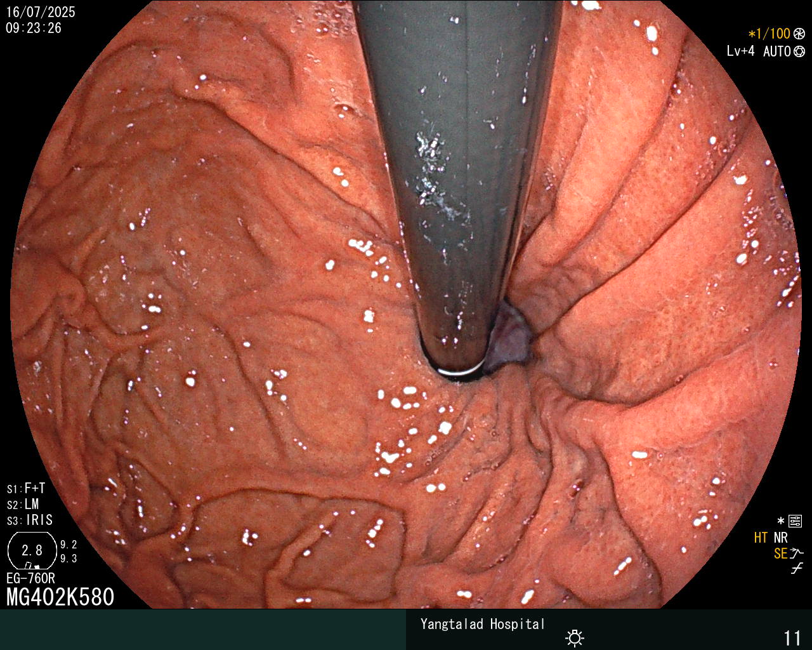This screenshot has width=812, height=650.
Task: Click the 9.2 diameter value
Action: pyautogui.click(x=69, y=545)
